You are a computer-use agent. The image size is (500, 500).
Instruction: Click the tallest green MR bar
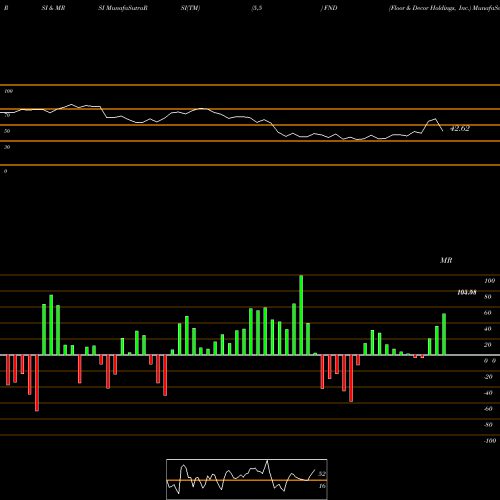tap(301, 315)
